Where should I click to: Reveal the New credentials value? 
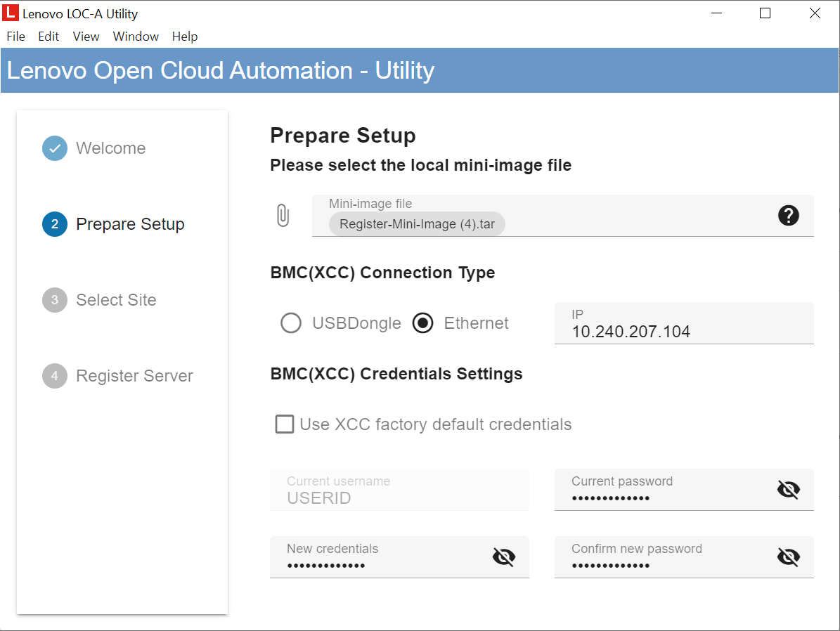(x=503, y=557)
